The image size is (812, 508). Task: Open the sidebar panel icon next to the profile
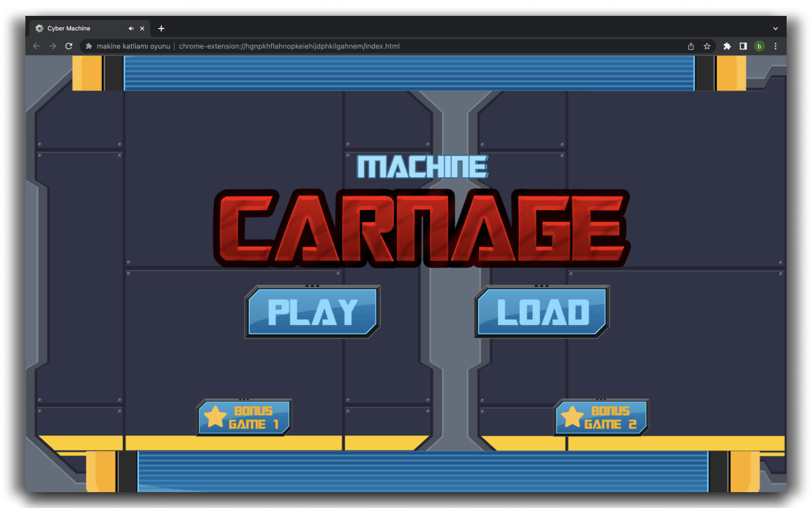[743, 46]
